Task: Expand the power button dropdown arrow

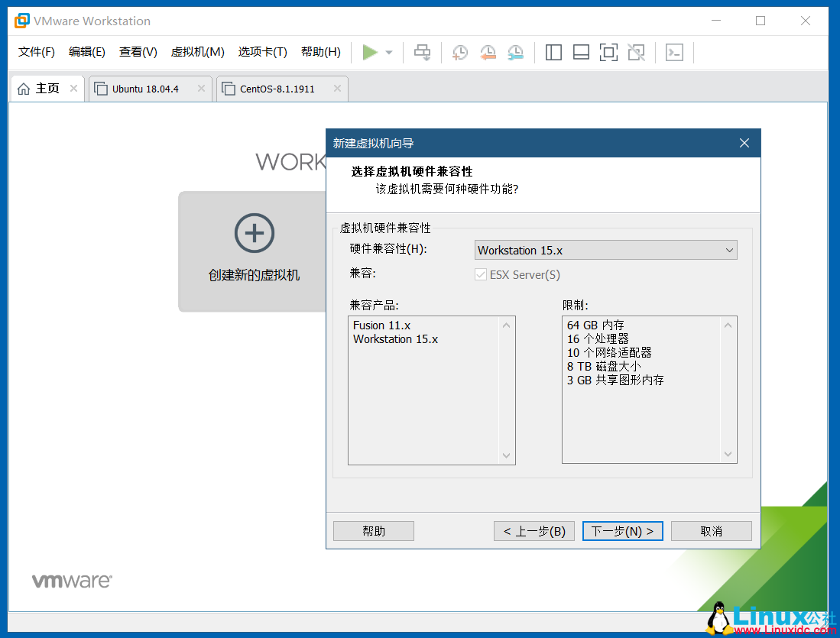Action: (x=387, y=52)
